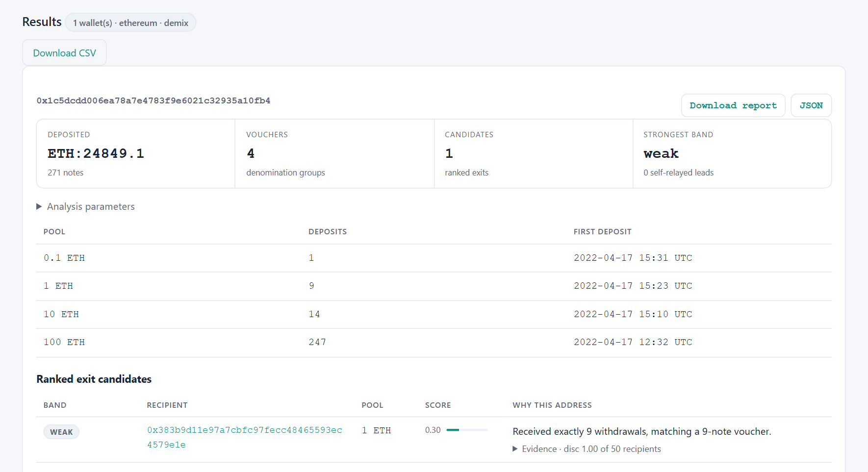Select the 0.1 ETH pool row
The height and width of the screenshot is (472, 868).
434,258
